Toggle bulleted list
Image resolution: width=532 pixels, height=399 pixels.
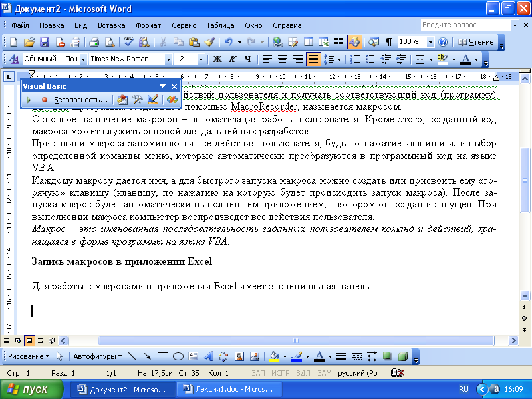point(370,59)
